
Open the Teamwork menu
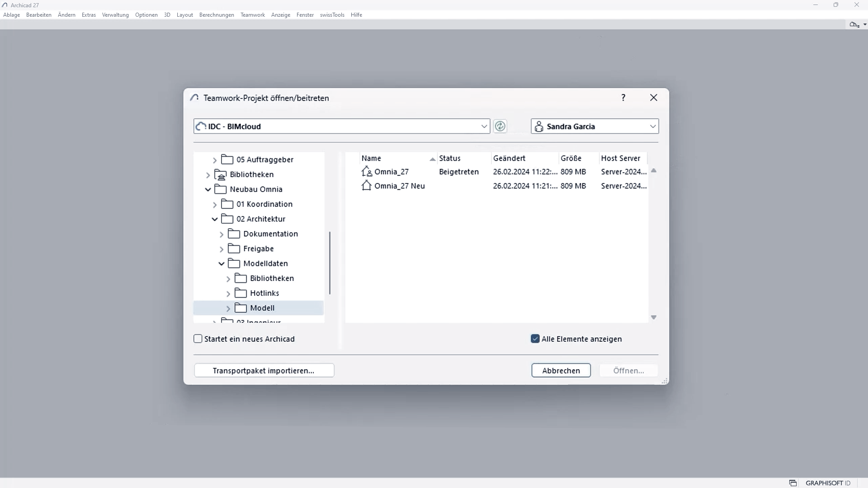253,15
